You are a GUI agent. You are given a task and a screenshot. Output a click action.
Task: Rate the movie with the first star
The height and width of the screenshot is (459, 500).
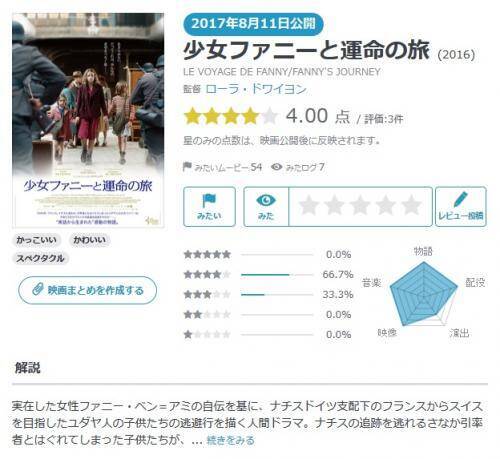click(309, 205)
